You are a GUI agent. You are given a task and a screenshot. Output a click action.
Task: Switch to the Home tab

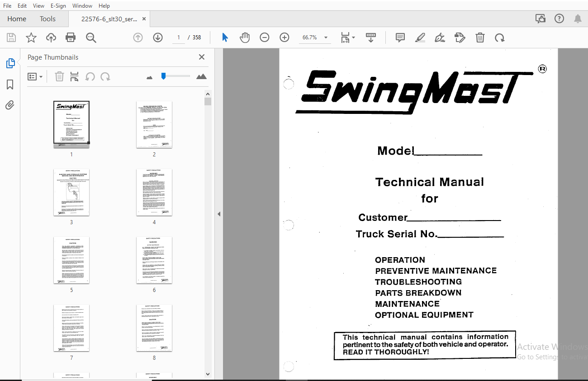[x=17, y=19]
